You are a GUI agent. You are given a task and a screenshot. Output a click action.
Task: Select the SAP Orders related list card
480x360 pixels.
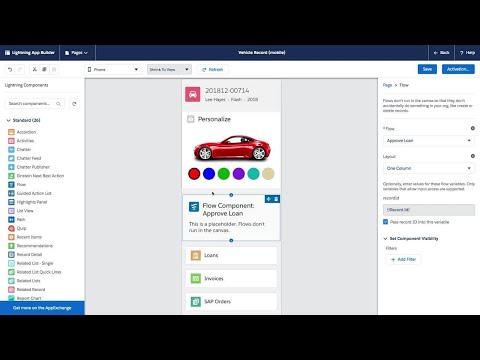(x=231, y=302)
